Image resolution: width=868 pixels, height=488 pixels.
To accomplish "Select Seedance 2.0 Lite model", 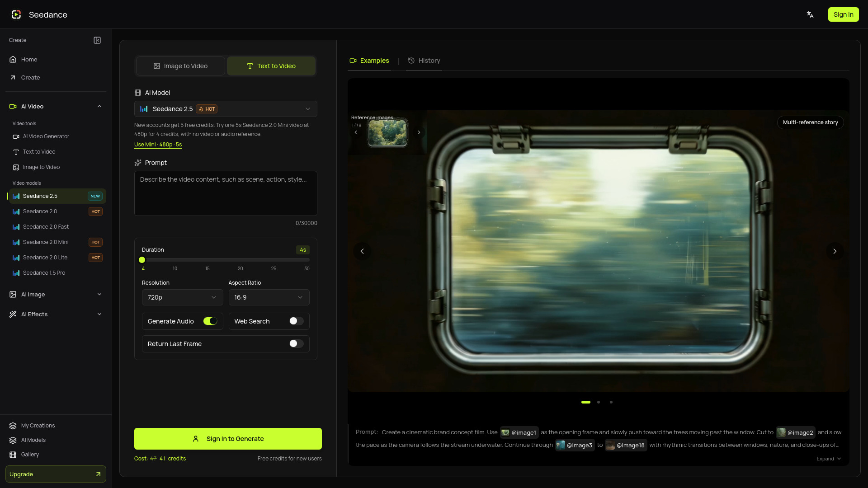I will point(58,258).
